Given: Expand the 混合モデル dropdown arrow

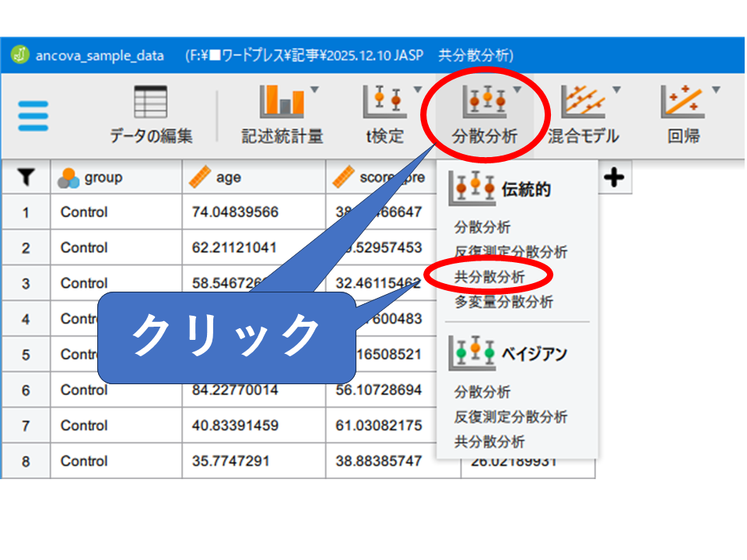Looking at the screenshot, I should pos(616,89).
